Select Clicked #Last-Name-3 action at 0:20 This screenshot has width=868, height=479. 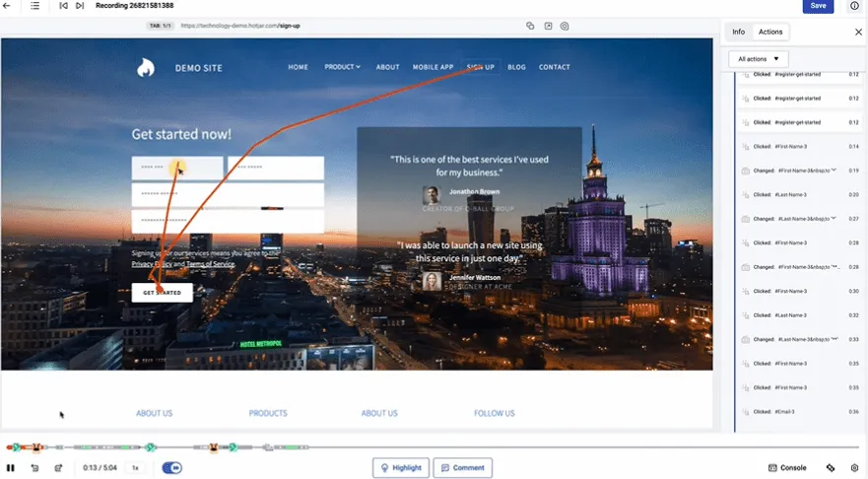pyautogui.click(x=800, y=195)
